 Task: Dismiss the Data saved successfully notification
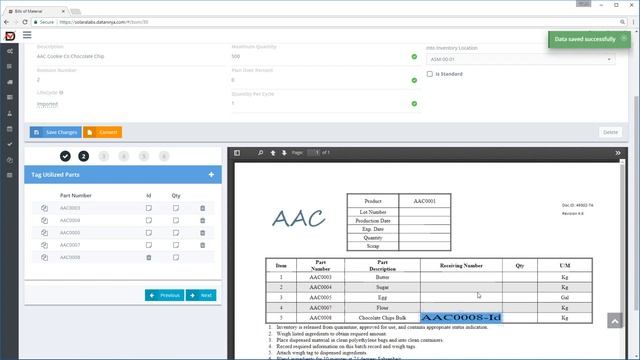(x=624, y=38)
